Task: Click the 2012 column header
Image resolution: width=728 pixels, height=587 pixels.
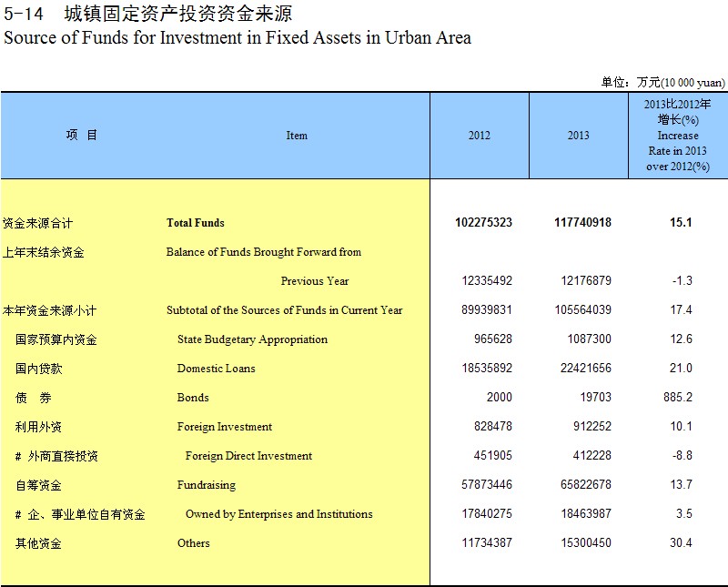Action: pyautogui.click(x=479, y=136)
